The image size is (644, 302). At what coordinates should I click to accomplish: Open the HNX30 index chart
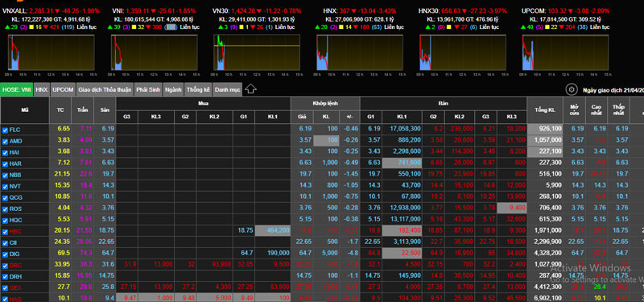pyautogui.click(x=463, y=53)
